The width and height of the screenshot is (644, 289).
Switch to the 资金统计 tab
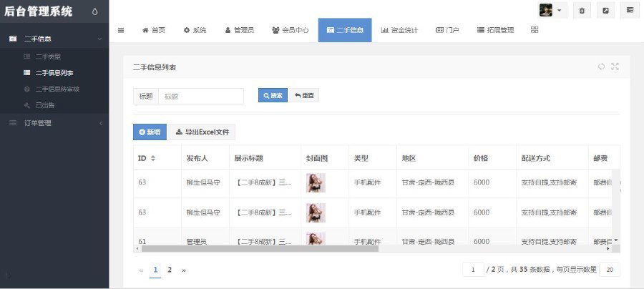tap(399, 30)
